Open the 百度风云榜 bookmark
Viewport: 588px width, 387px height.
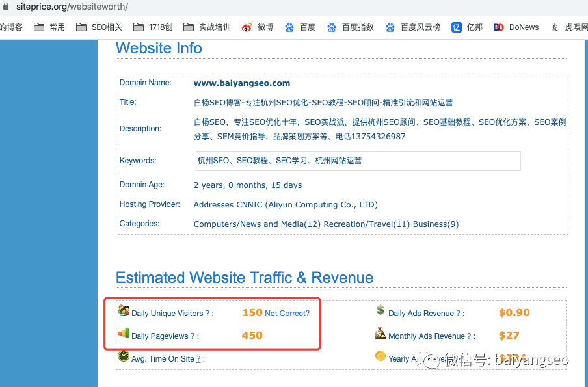point(412,27)
